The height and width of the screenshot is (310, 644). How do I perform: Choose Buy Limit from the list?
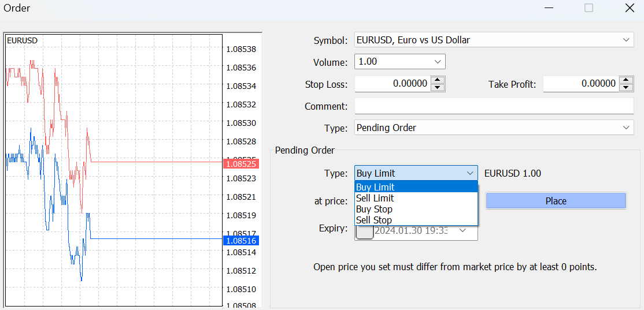tap(416, 187)
